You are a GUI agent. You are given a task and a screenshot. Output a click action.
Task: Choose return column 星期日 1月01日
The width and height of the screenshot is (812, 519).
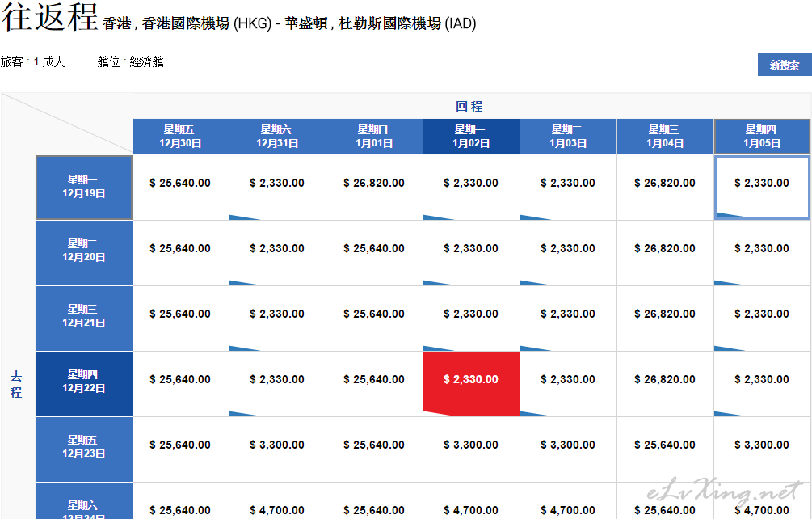pos(374,137)
